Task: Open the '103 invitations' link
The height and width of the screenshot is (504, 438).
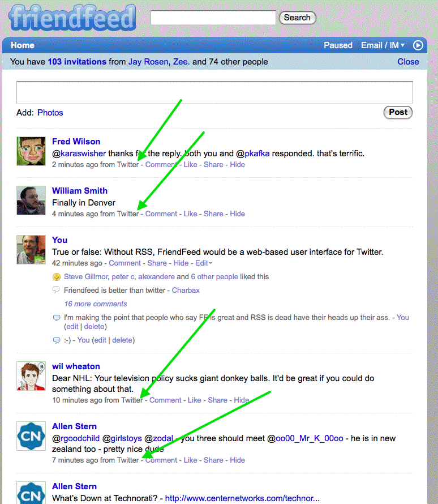Action: (x=77, y=62)
